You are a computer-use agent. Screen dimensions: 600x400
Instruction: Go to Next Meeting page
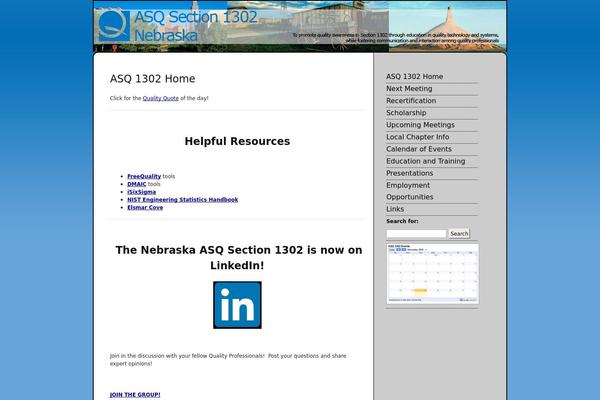point(409,89)
